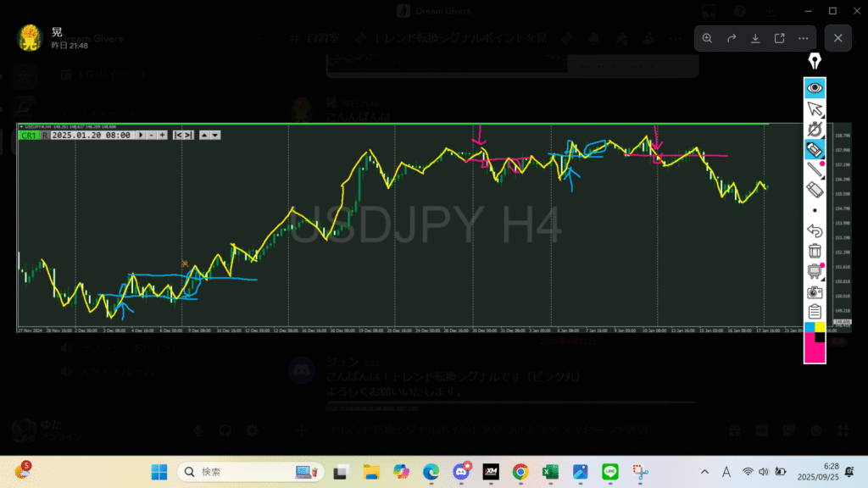
Task: Click the chart's down-triangle arrow button
Action: (x=215, y=135)
